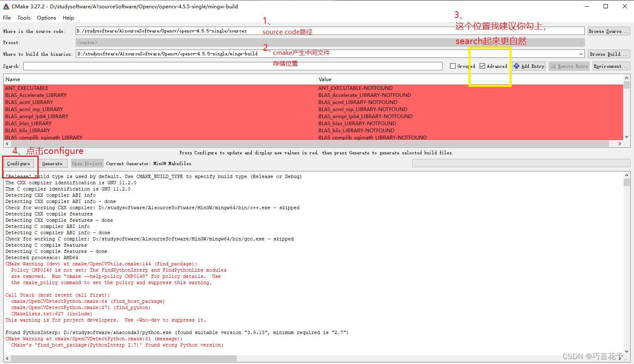Expand the build binaries path dropdown

(x=581, y=54)
